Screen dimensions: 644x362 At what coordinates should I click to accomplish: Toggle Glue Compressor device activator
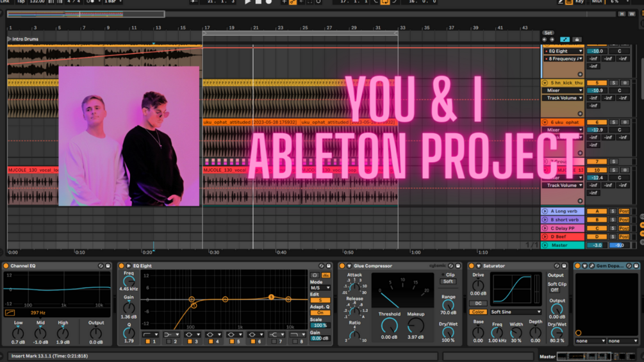coord(342,266)
